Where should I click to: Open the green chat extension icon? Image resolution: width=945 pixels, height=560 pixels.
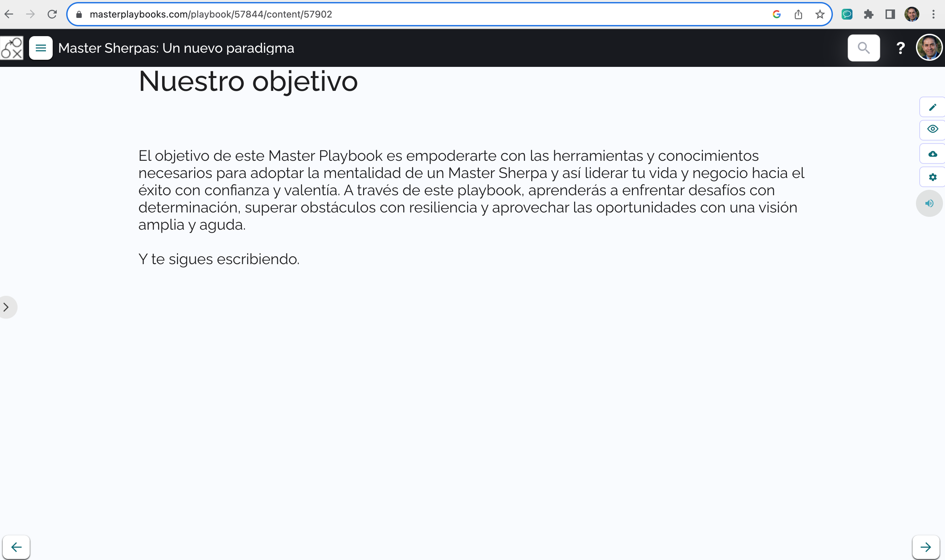(847, 14)
